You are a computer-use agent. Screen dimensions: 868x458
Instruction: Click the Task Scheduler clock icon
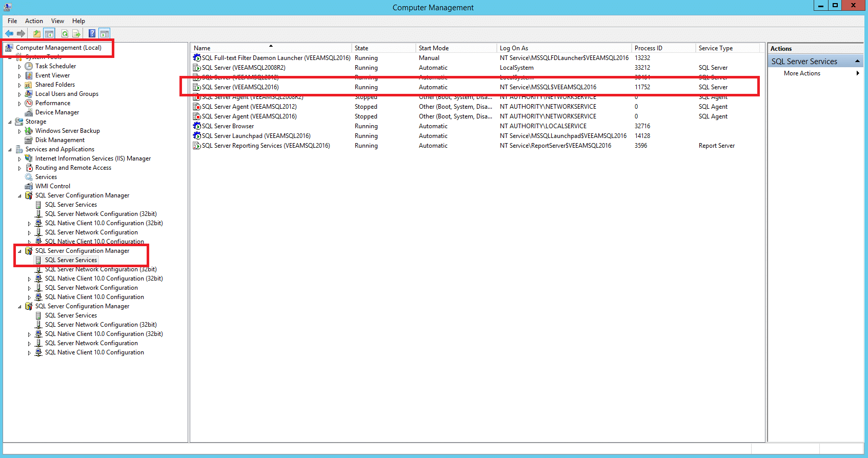click(29, 66)
